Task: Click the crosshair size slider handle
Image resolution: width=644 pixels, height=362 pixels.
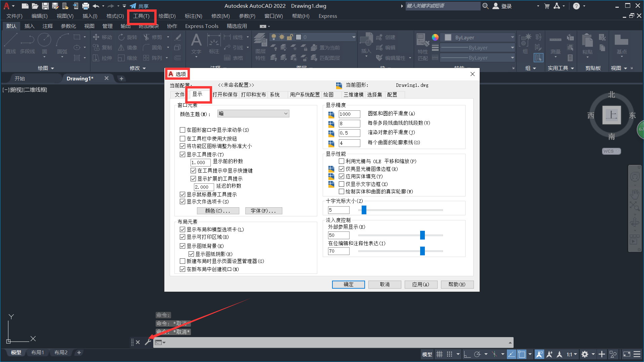Action: pos(364,210)
